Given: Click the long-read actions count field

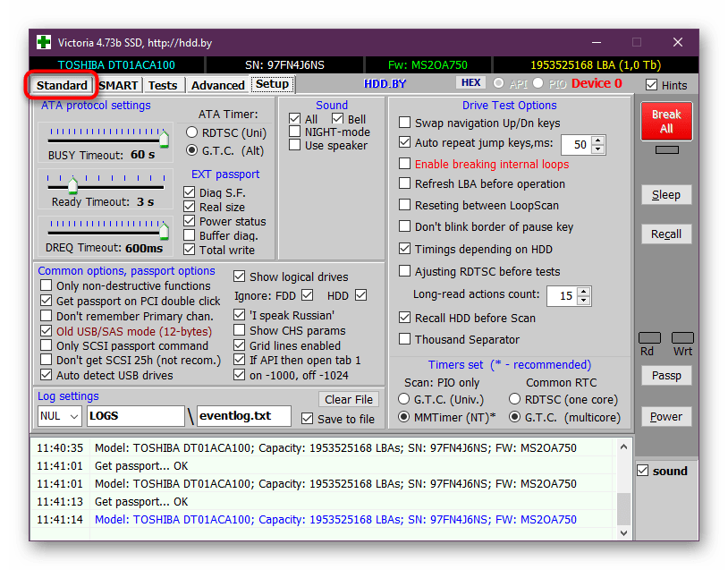Looking at the screenshot, I should (x=563, y=296).
